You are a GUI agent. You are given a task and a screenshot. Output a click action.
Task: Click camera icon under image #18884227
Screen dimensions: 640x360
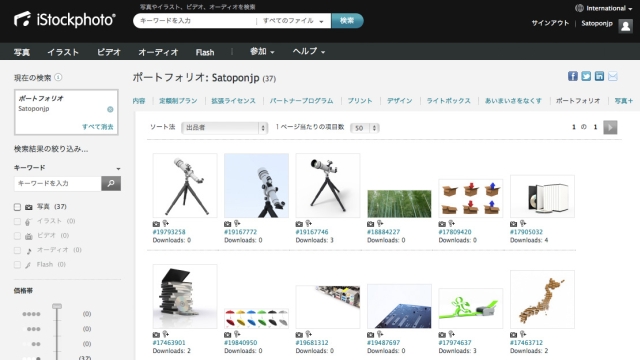pyautogui.click(x=371, y=224)
